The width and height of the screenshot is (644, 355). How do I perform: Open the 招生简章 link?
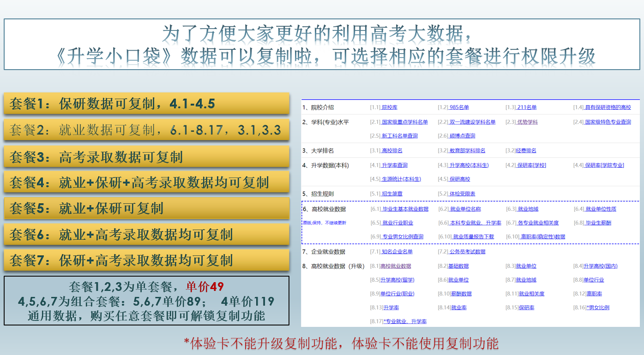(x=391, y=194)
